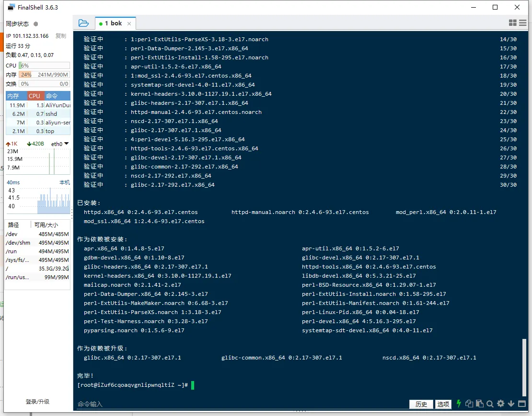Image resolution: width=532 pixels, height=416 pixels.
Task: Select the root / disk row
Action: 38,269
